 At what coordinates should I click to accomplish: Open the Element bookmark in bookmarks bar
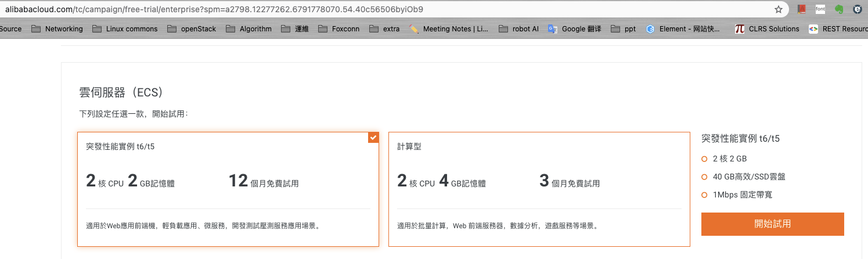(651, 29)
